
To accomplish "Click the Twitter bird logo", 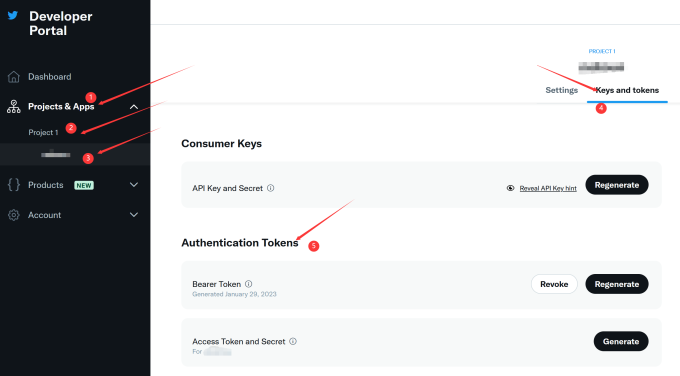I will point(13,16).
